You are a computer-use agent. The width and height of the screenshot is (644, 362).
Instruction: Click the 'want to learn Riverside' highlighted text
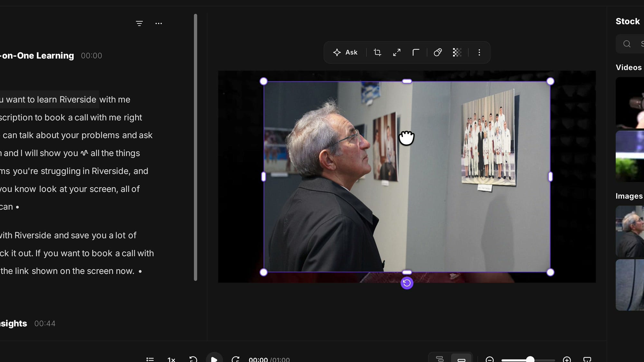pyautogui.click(x=51, y=99)
